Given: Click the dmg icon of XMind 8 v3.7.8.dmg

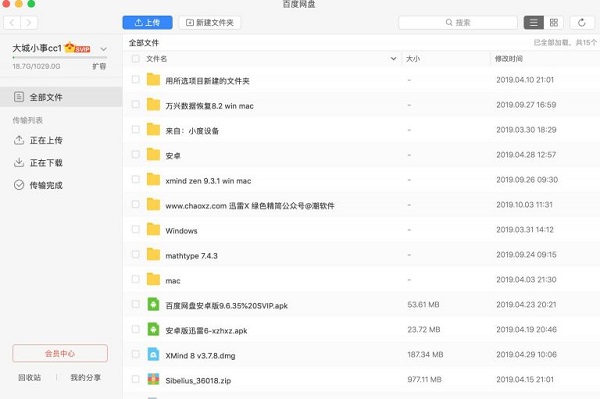Looking at the screenshot, I should click(x=153, y=354).
